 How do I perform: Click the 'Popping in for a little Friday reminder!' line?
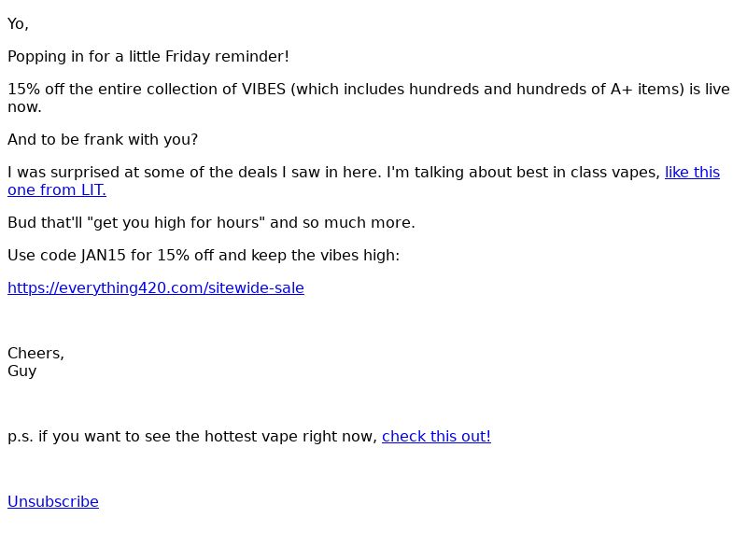click(148, 57)
